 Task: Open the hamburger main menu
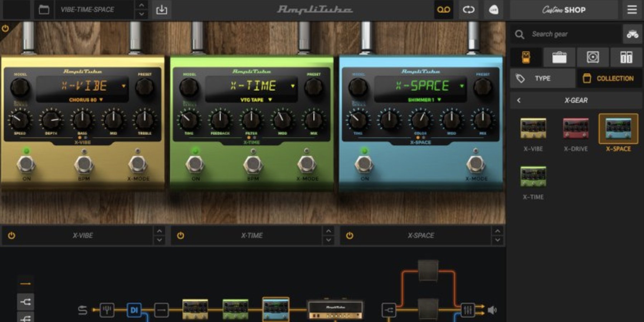[632, 10]
